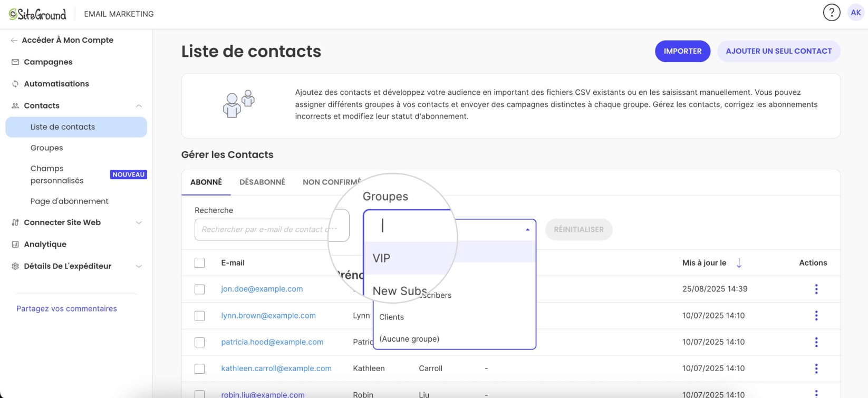Expand the Détails De L'expéditeur chevron
The width and height of the screenshot is (868, 398).
(139, 266)
